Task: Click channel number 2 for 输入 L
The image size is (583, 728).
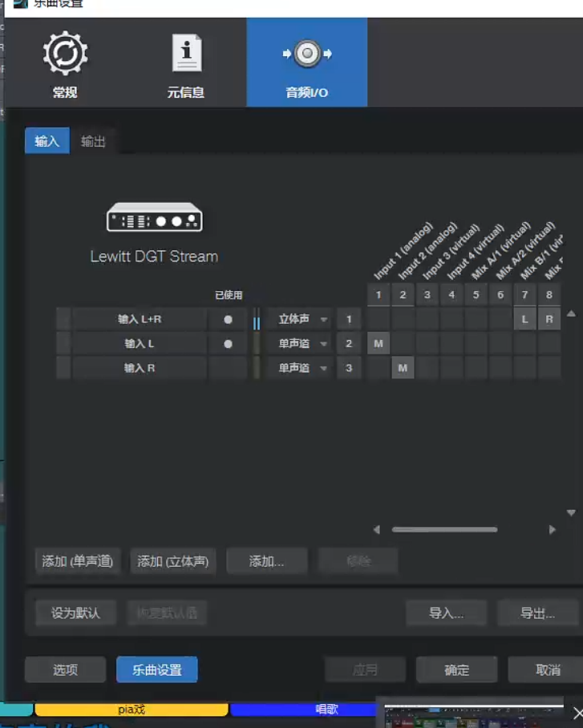Action: point(349,344)
